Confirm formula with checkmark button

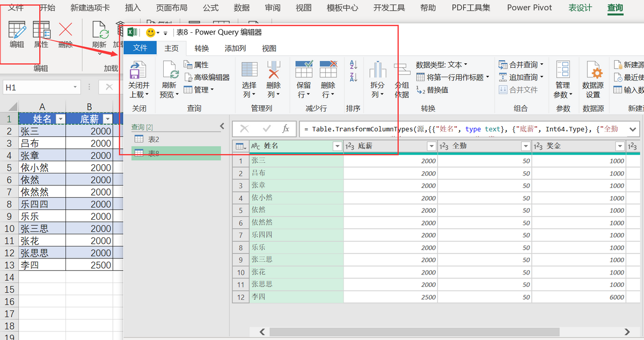pyautogui.click(x=267, y=129)
